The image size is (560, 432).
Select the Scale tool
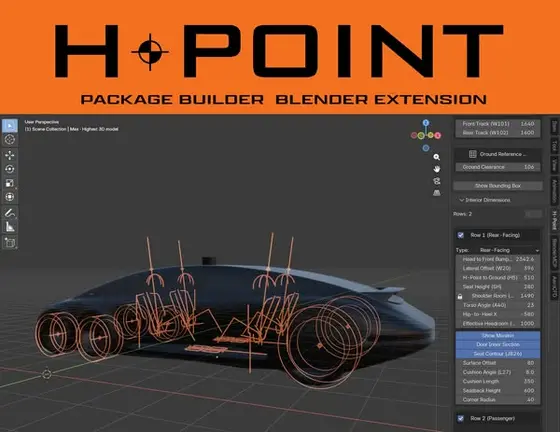[x=10, y=183]
